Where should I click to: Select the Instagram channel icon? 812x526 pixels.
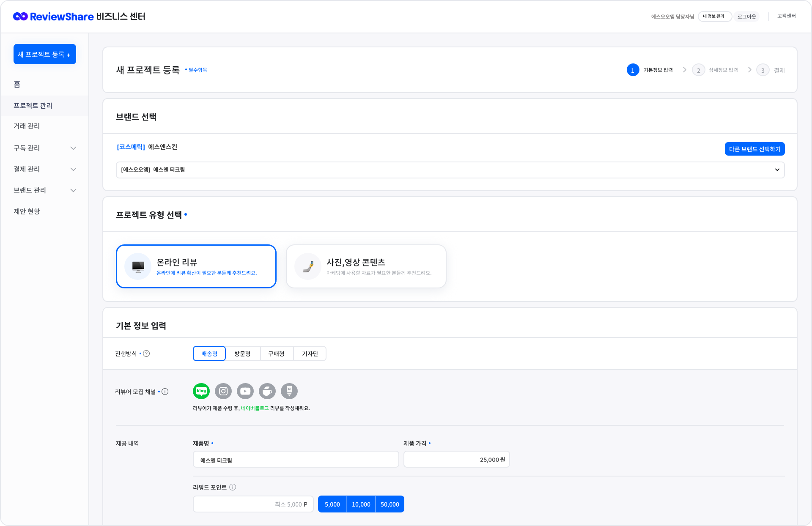pyautogui.click(x=223, y=391)
